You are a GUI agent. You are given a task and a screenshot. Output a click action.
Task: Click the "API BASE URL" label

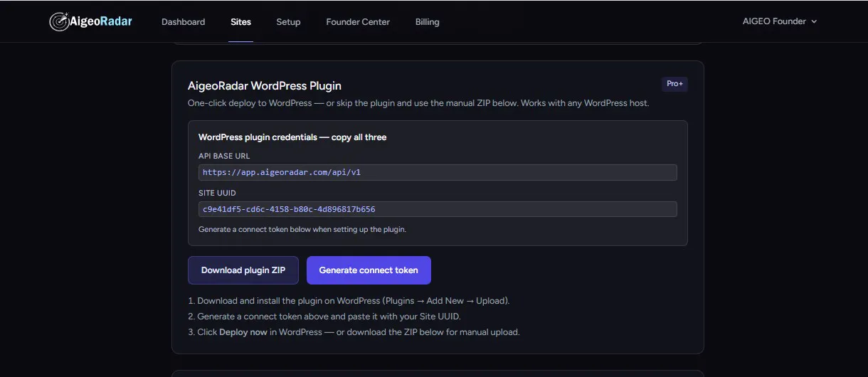224,156
